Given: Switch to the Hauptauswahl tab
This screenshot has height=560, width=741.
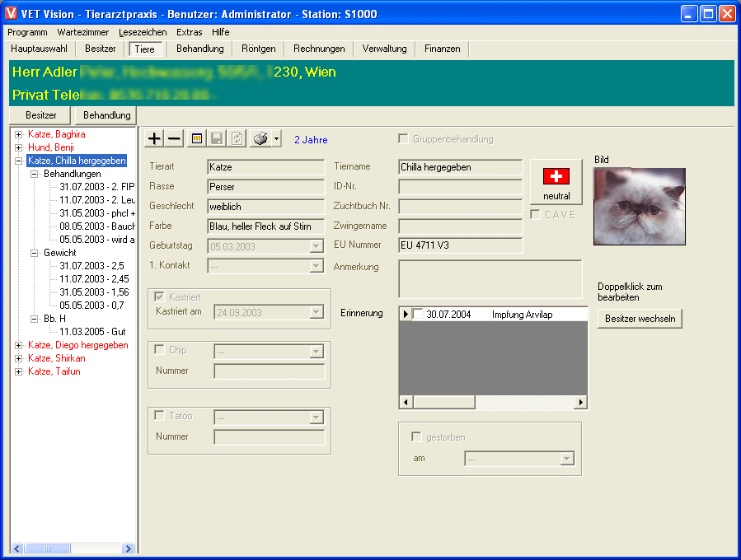Looking at the screenshot, I should [40, 49].
